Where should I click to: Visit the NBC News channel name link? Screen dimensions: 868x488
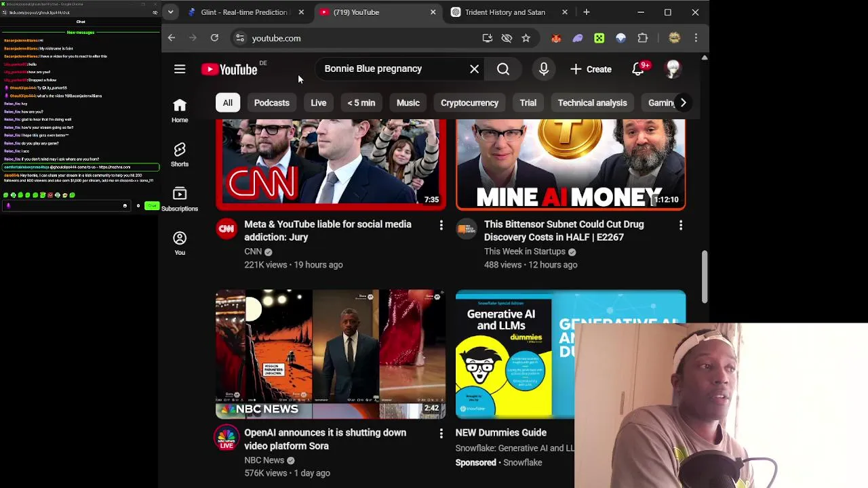pos(264,460)
